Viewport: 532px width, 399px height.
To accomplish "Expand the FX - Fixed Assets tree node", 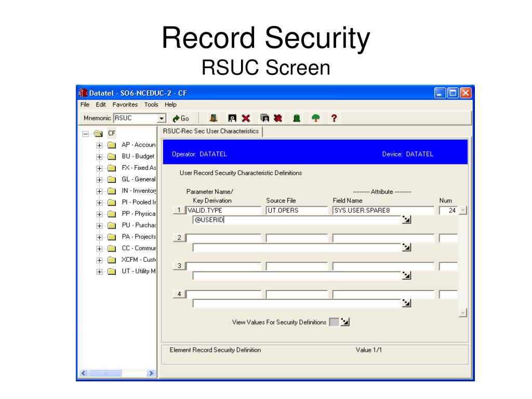I will [x=99, y=168].
